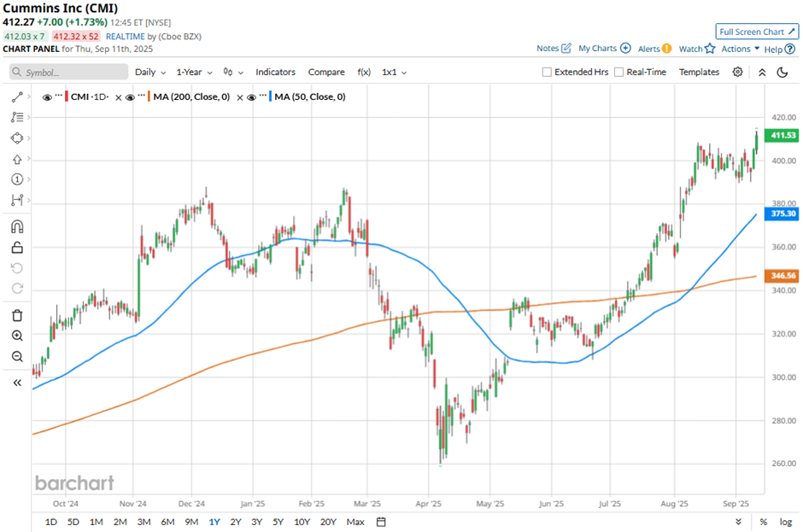The height and width of the screenshot is (532, 803).
Task: Add CMI to watchlist star icon
Action: [710, 49]
